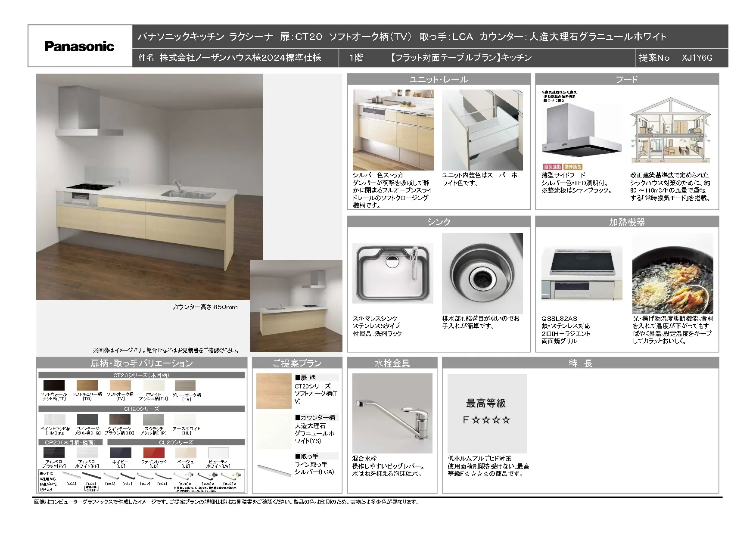Open the QSSL32AS IH cooktop photo
Screen dimensions: 756x534
tap(582, 273)
